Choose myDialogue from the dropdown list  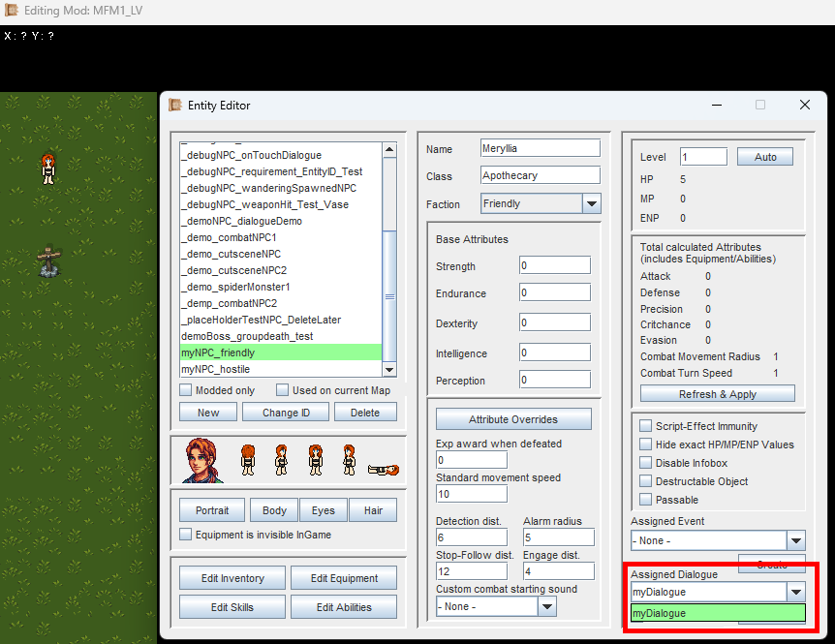pyautogui.click(x=717, y=613)
